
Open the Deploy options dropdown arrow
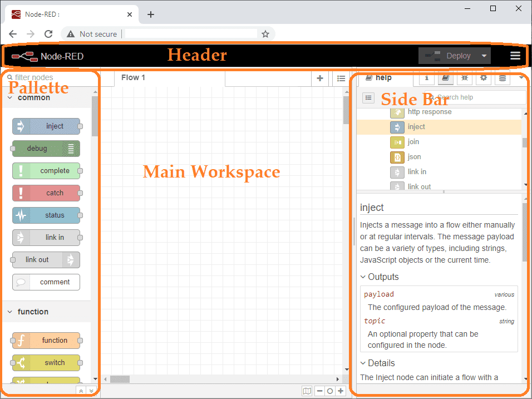(x=484, y=56)
